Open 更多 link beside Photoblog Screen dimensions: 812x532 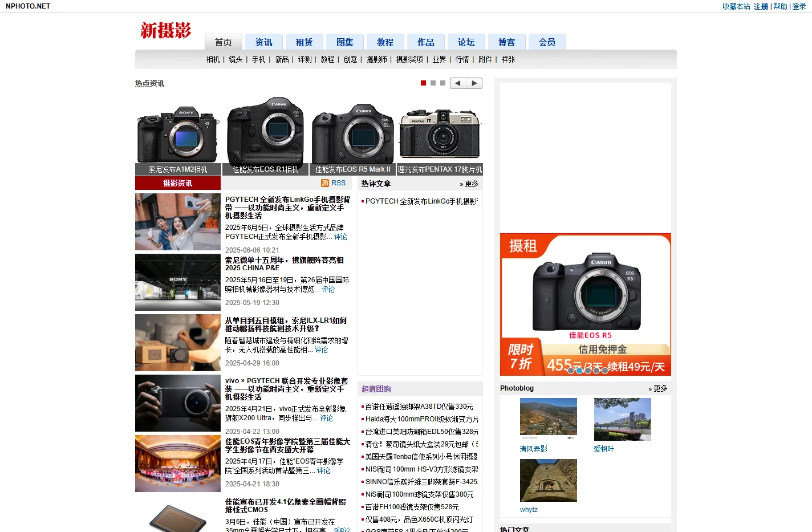pyautogui.click(x=658, y=388)
